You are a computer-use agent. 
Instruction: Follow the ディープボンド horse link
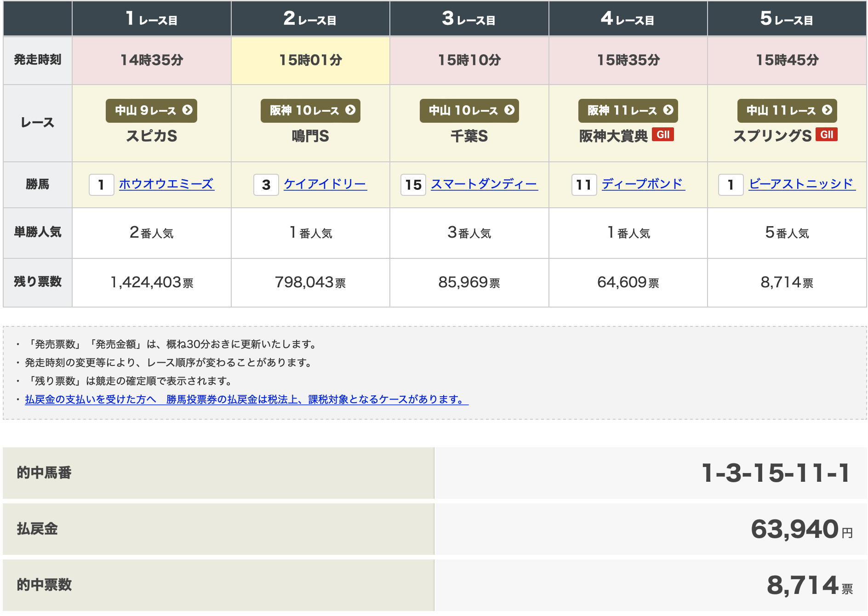click(643, 184)
